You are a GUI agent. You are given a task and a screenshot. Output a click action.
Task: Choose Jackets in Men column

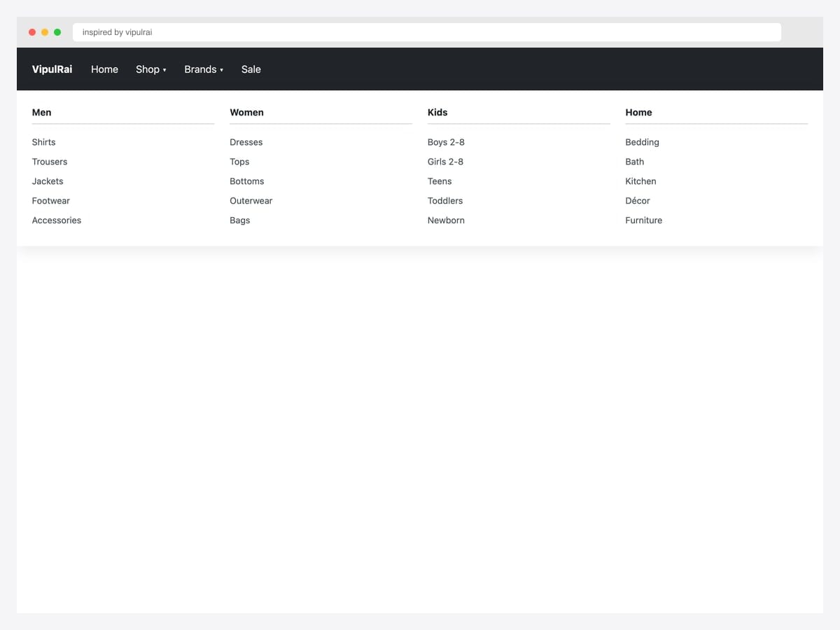[48, 181]
